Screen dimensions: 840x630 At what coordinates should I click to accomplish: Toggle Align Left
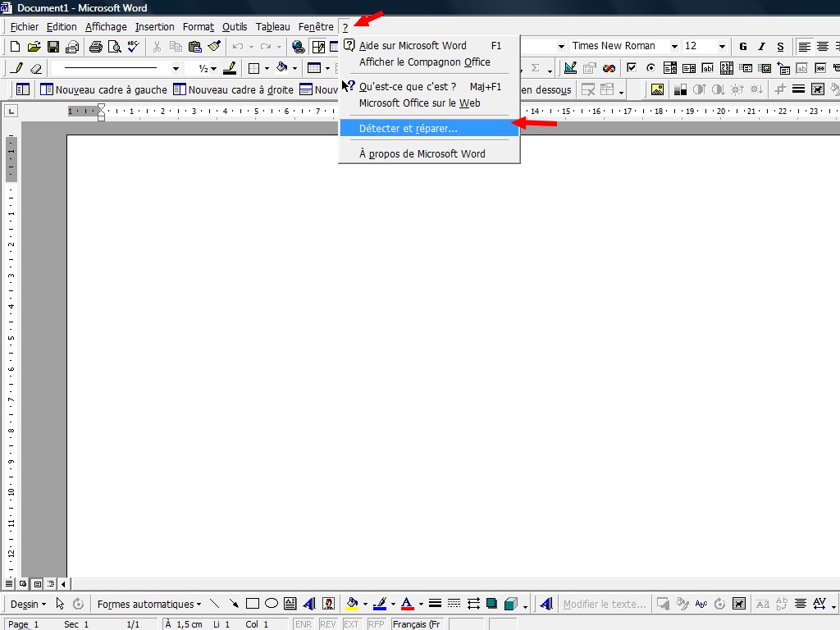[804, 47]
